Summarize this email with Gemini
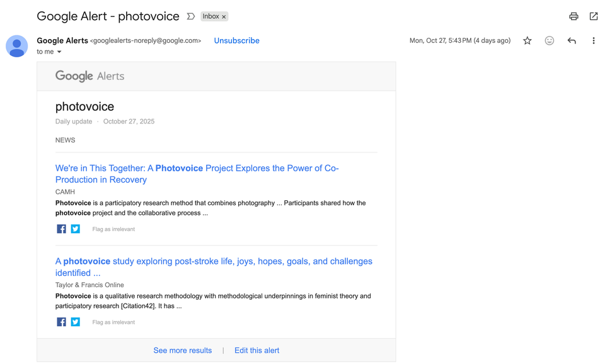 pos(190,17)
